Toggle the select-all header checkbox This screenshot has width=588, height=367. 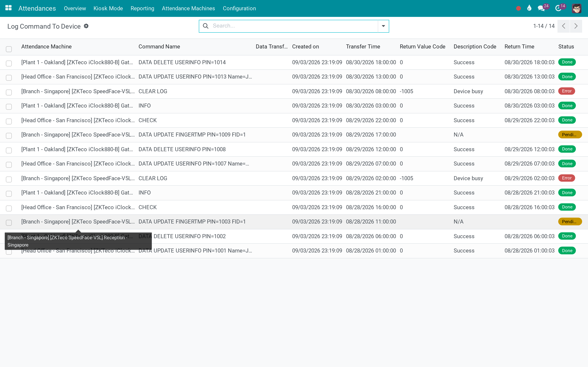[x=9, y=49]
